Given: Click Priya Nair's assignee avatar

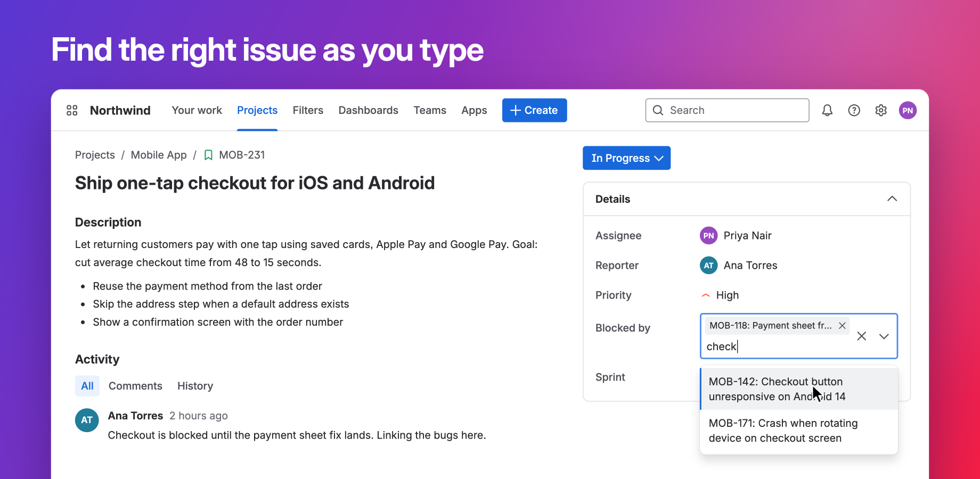Looking at the screenshot, I should click(x=708, y=235).
